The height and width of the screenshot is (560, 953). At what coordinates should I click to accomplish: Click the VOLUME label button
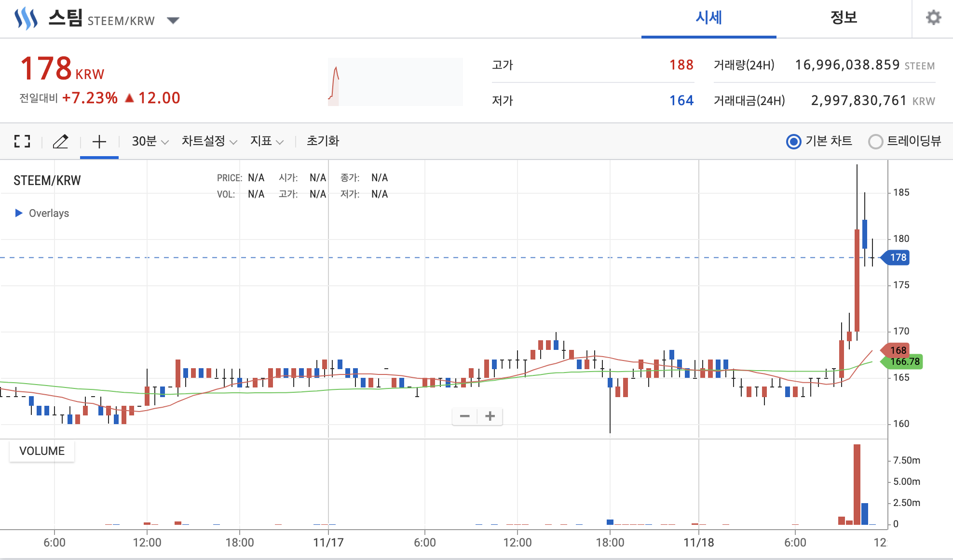point(42,451)
